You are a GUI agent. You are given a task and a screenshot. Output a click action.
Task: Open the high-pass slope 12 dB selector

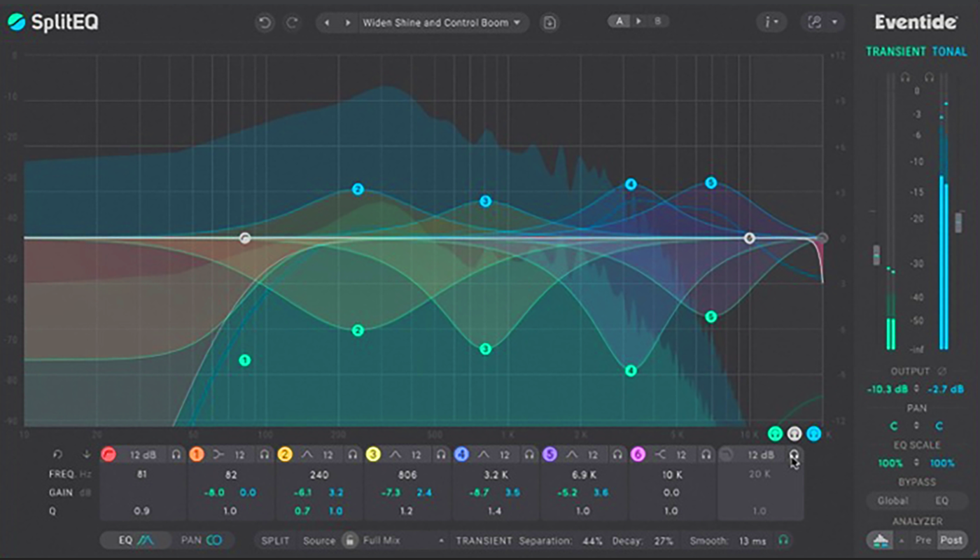pos(142,455)
